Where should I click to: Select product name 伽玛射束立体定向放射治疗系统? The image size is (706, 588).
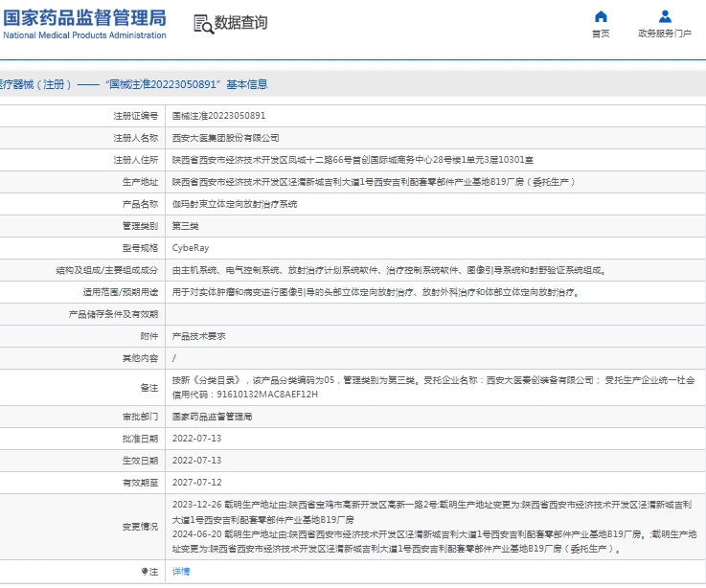(235, 204)
